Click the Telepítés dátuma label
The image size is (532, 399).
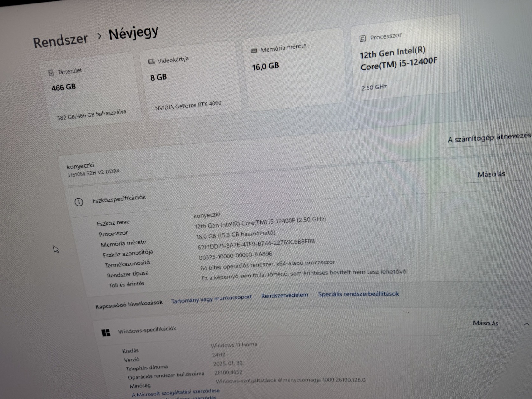[147, 368]
